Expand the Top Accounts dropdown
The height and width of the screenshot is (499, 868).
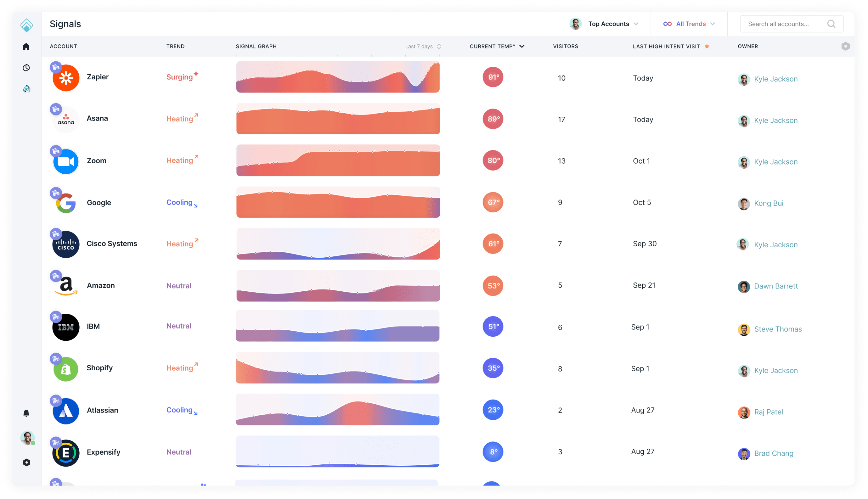pos(604,24)
